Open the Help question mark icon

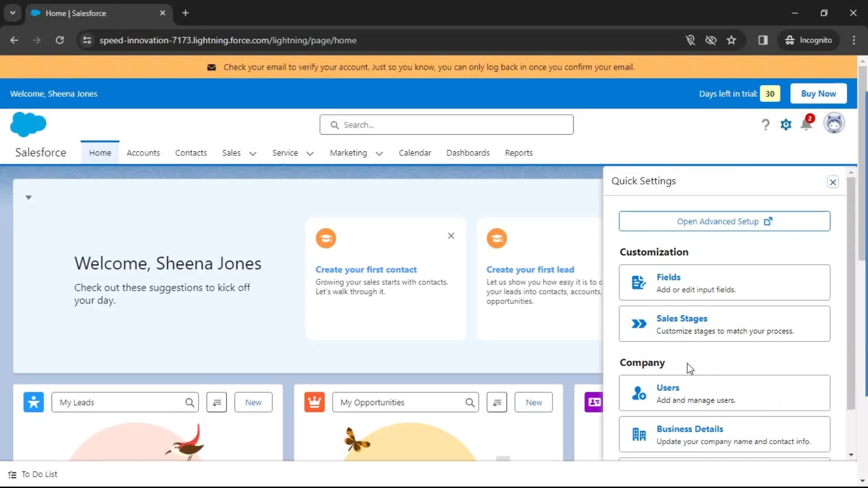[x=765, y=125]
